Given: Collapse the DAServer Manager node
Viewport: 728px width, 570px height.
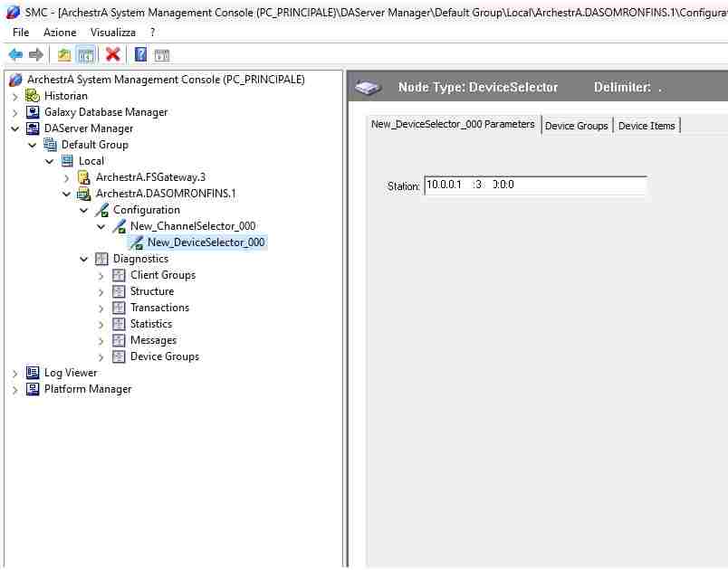Looking at the screenshot, I should coord(15,129).
